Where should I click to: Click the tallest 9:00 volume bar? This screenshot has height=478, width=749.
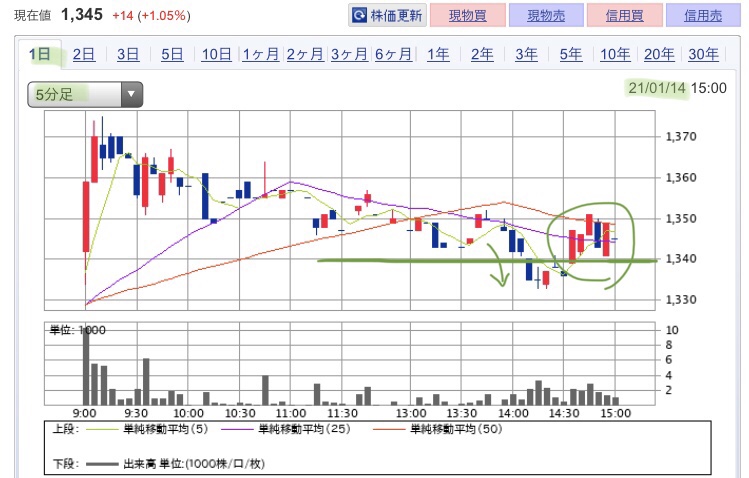pos(86,367)
